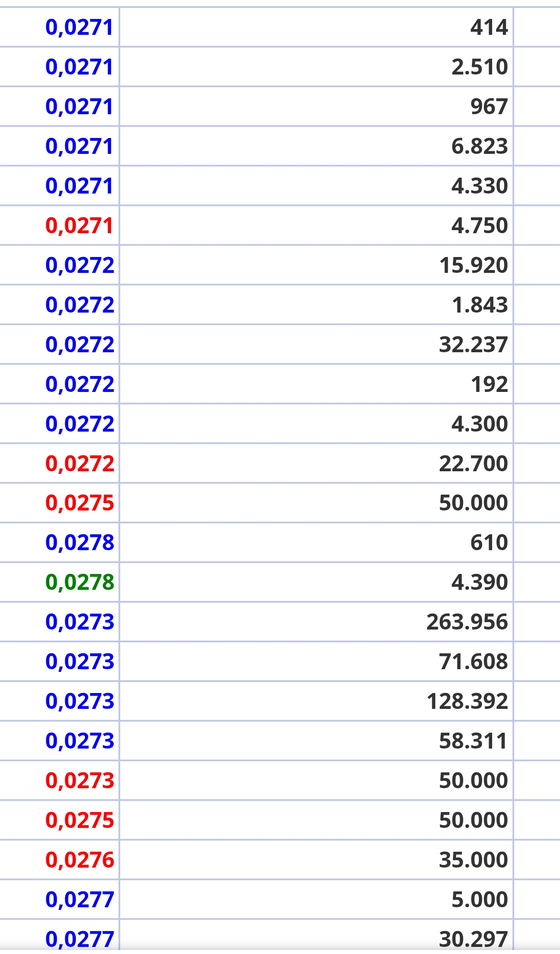Select the quantity 15.920 cell
The height and width of the screenshot is (954, 560).
(x=316, y=265)
